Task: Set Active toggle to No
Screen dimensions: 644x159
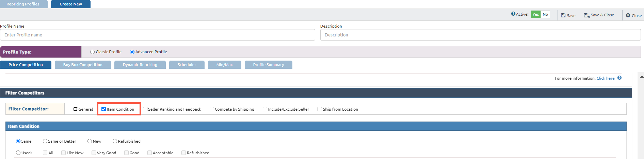Action: point(545,14)
